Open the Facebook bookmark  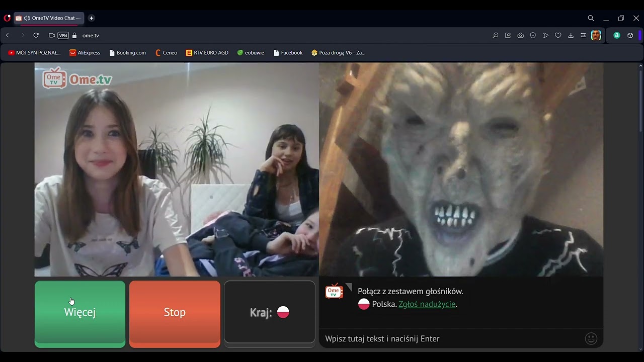tap(288, 53)
